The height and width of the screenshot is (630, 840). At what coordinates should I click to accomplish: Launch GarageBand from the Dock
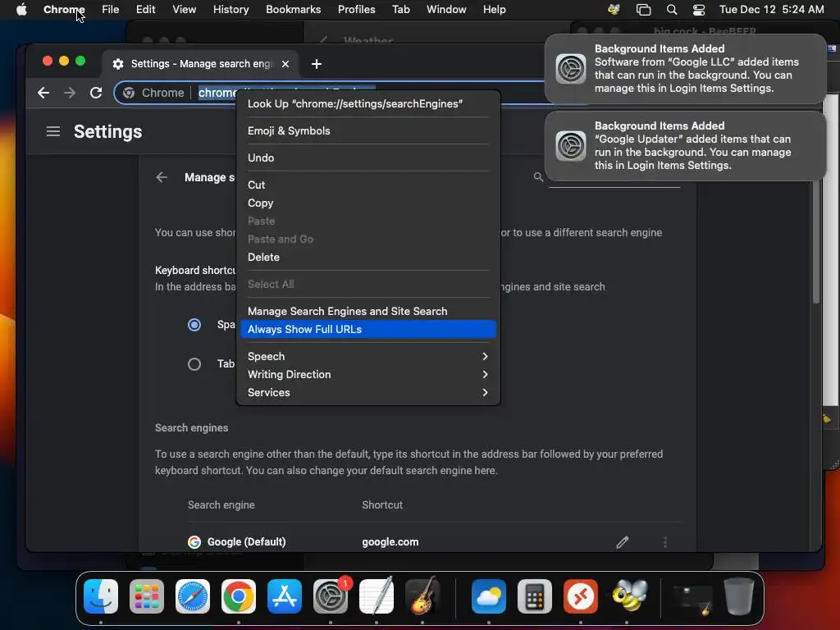coord(422,596)
